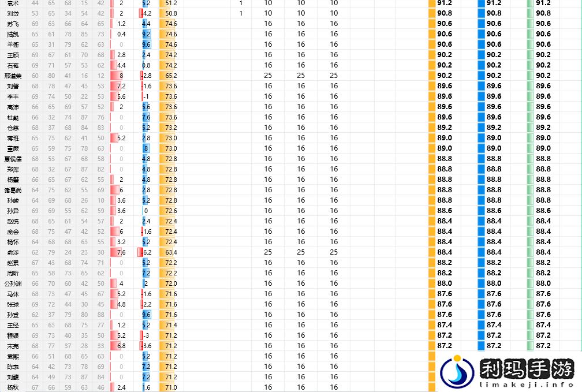
Task: Select the name cell 诸葛尚
Action: [x=13, y=190]
